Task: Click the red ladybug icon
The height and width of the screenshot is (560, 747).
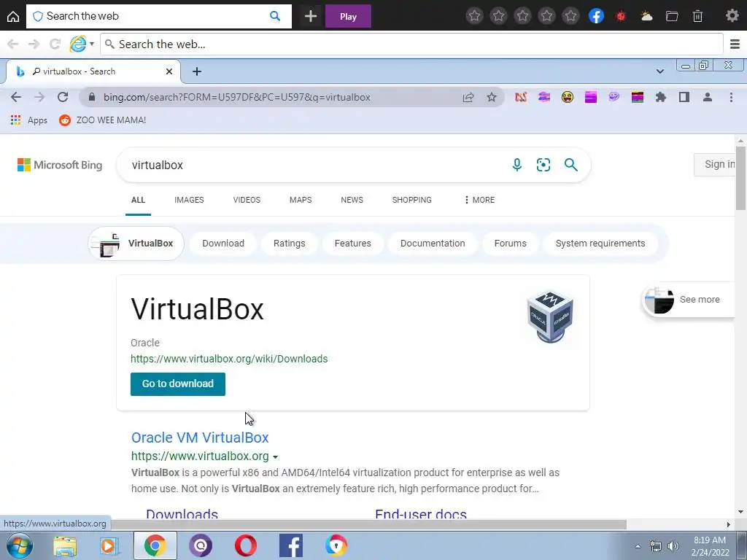Action: [620, 16]
